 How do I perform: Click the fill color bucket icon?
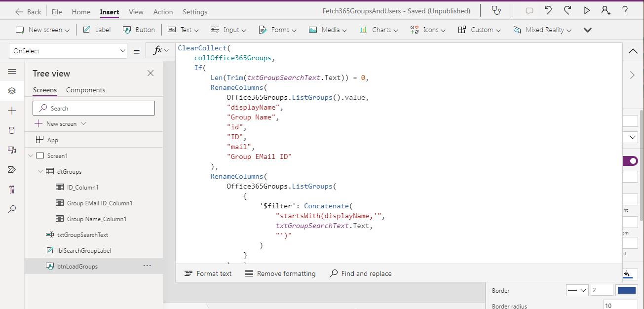[x=627, y=274]
